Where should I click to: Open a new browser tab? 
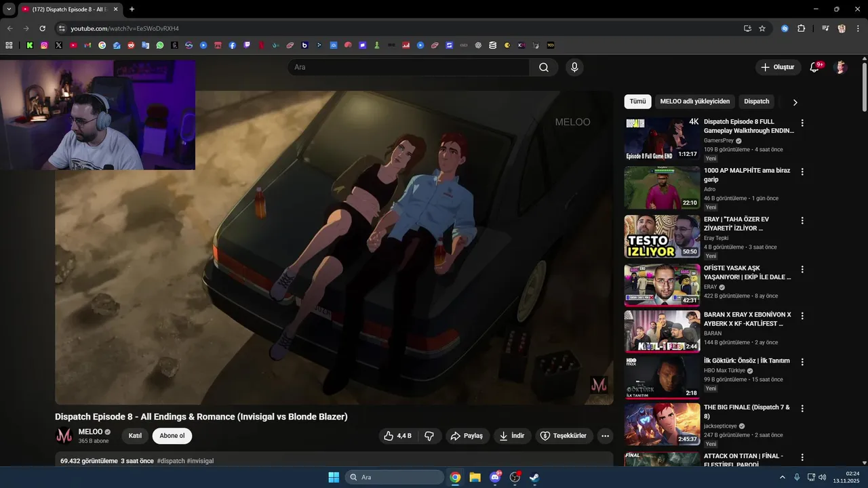coord(132,9)
